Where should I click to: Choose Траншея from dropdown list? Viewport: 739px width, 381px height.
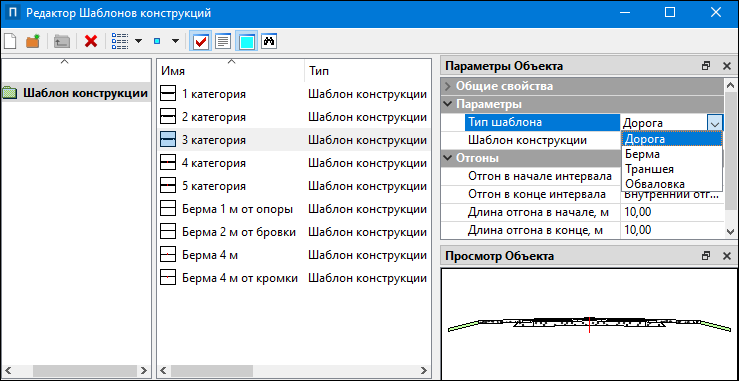tap(672, 169)
